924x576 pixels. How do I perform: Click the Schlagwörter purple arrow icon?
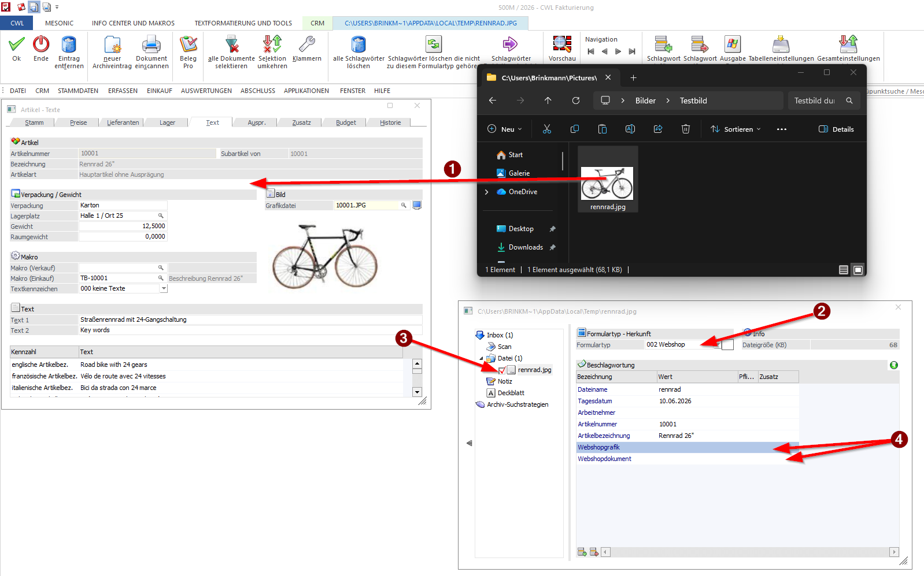point(511,44)
